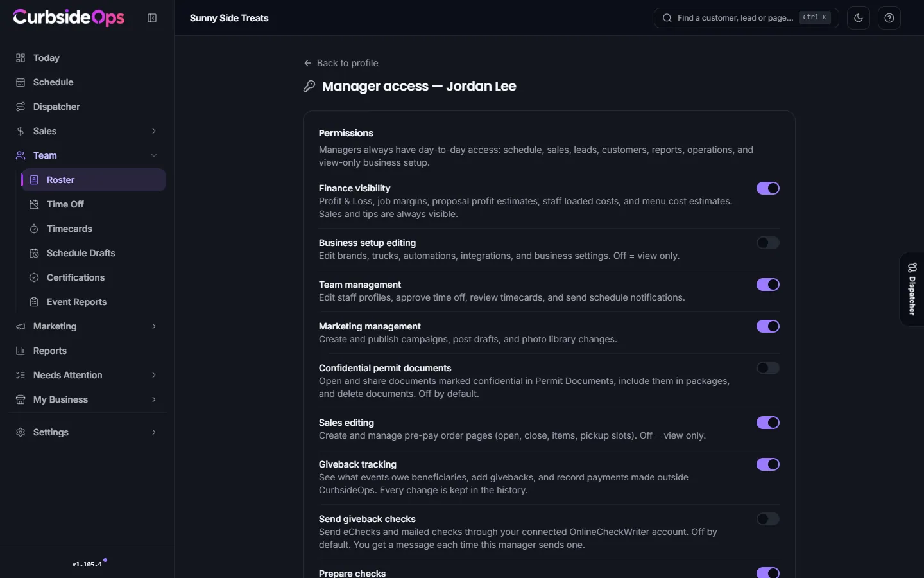Disable the Sales editing toggle
The width and height of the screenshot is (924, 578).
768,423
